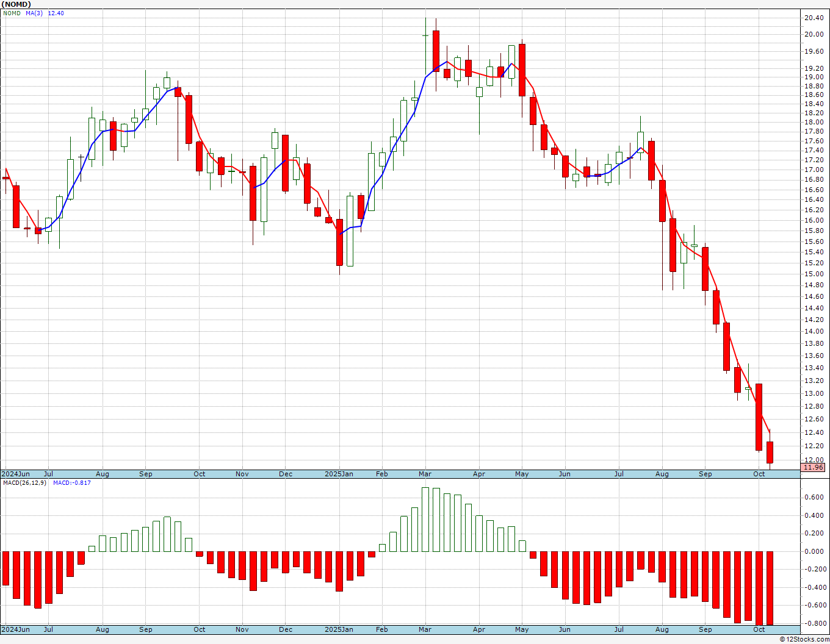This screenshot has height=644, width=830.
Task: Click Feb label on MACD panel time axis
Action: (x=382, y=629)
